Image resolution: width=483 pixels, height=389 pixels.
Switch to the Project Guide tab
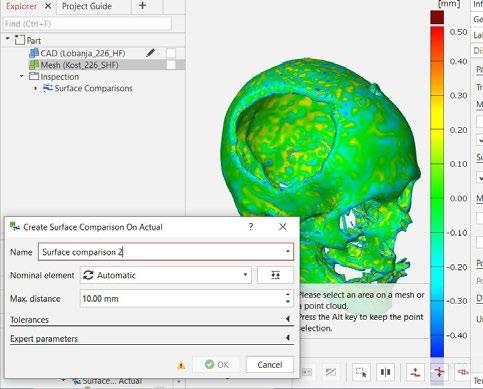click(87, 6)
